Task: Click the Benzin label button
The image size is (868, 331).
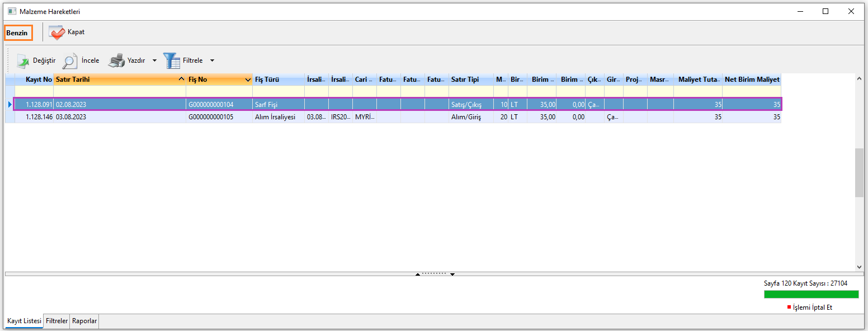Action: click(x=17, y=33)
